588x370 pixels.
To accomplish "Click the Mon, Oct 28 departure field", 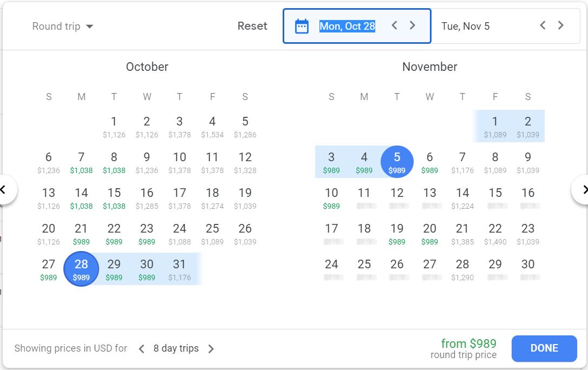I will 347,26.
